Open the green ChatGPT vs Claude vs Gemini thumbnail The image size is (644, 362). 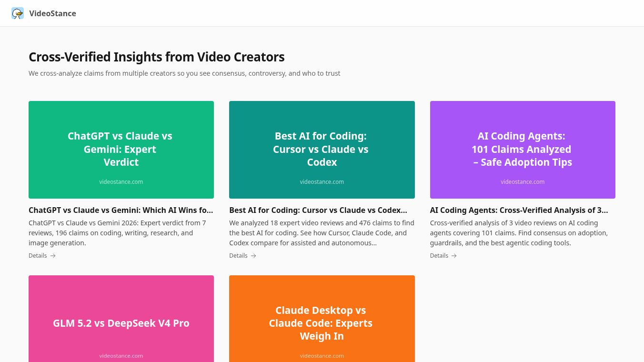[x=121, y=150]
